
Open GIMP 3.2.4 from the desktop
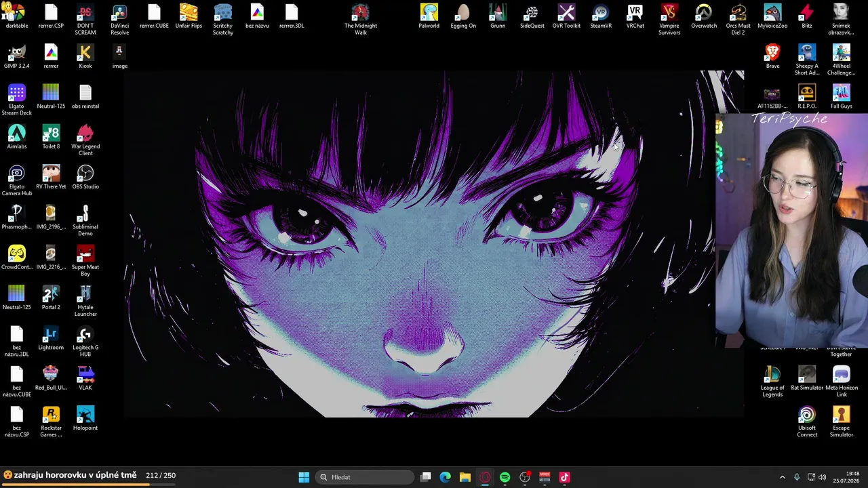coord(16,57)
